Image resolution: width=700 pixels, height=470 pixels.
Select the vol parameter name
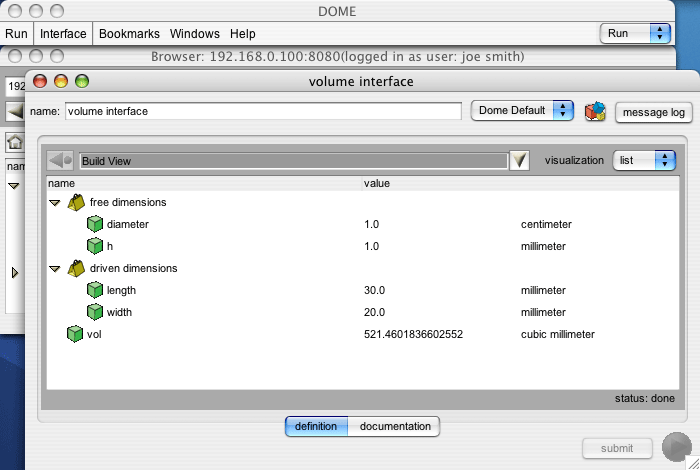(x=94, y=334)
